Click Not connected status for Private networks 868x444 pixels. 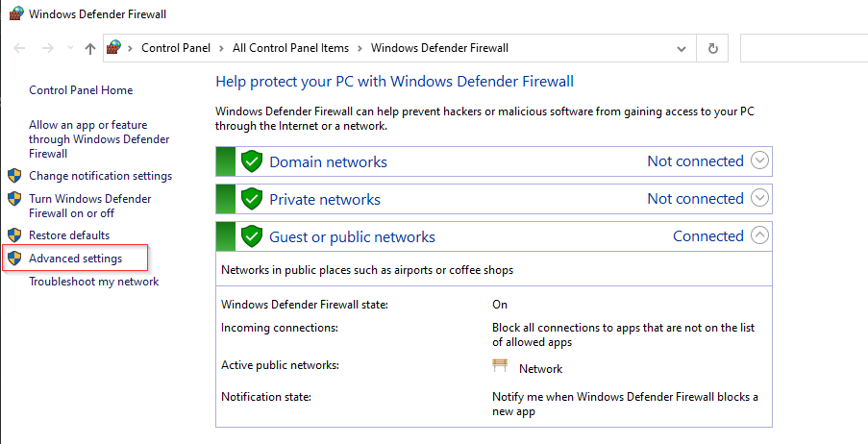coord(695,198)
